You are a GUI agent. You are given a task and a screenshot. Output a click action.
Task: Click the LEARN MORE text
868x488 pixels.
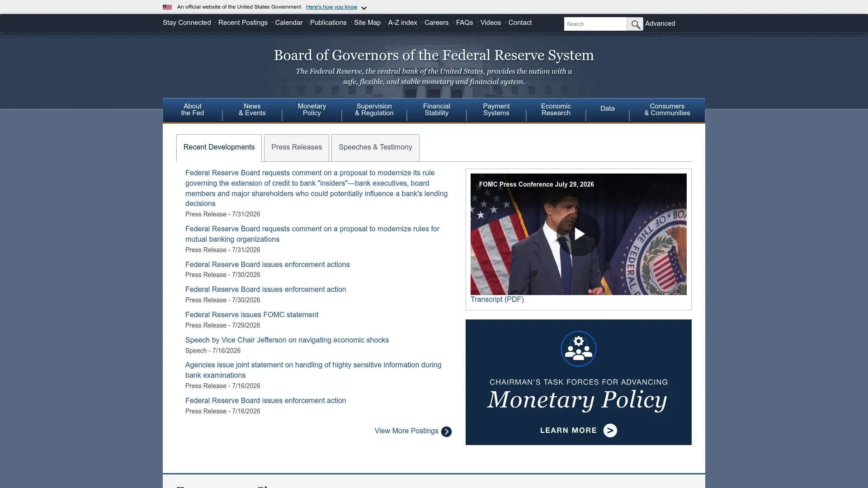(568, 431)
